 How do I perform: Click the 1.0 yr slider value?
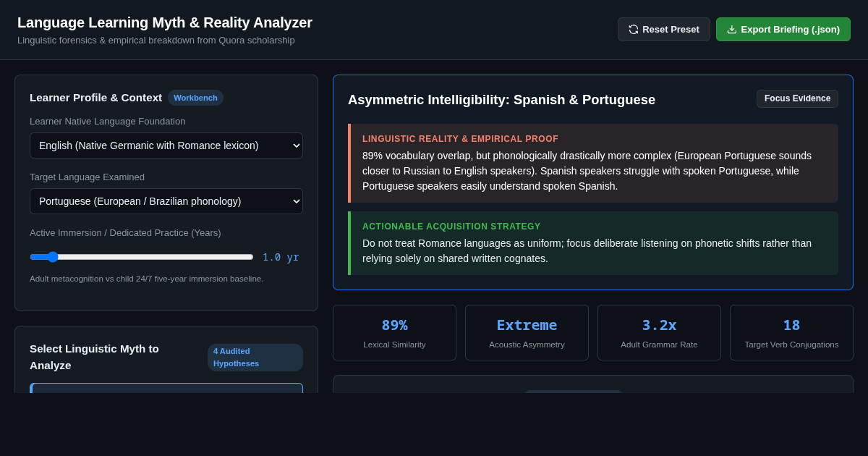click(281, 257)
